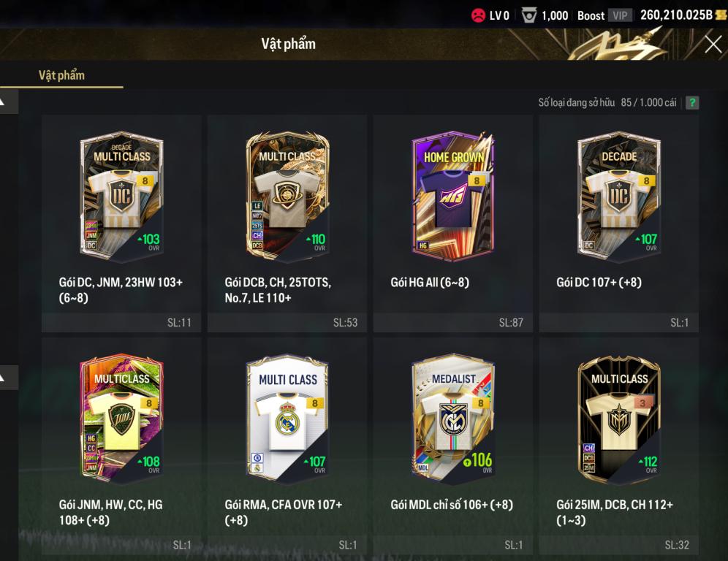Select the Real Madrid RMA, CFA 107+ pack
Screen dimensions: 728x561
(287, 446)
